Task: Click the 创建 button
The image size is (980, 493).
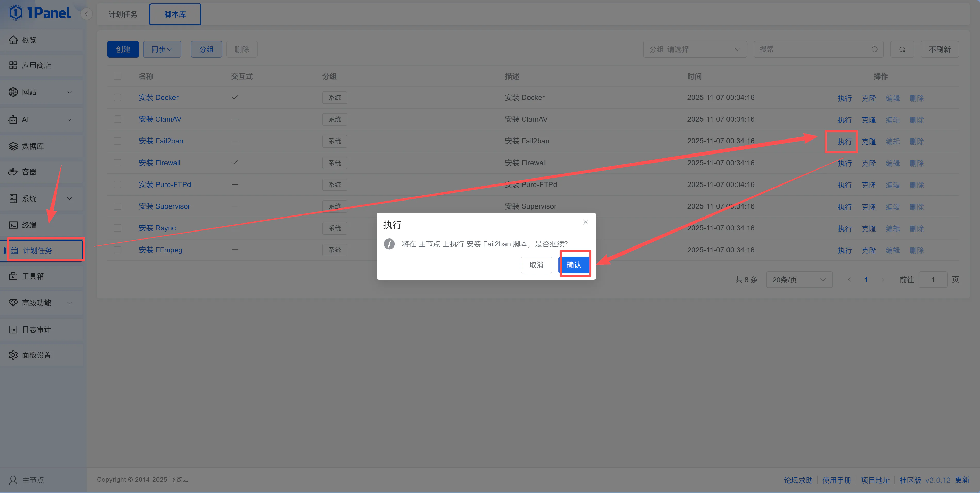Action: [123, 50]
